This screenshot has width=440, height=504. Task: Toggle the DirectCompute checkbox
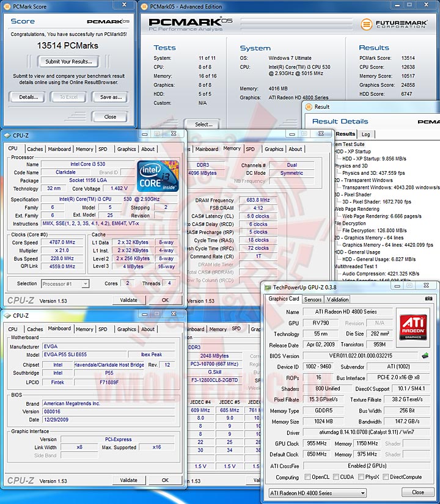point(386,477)
